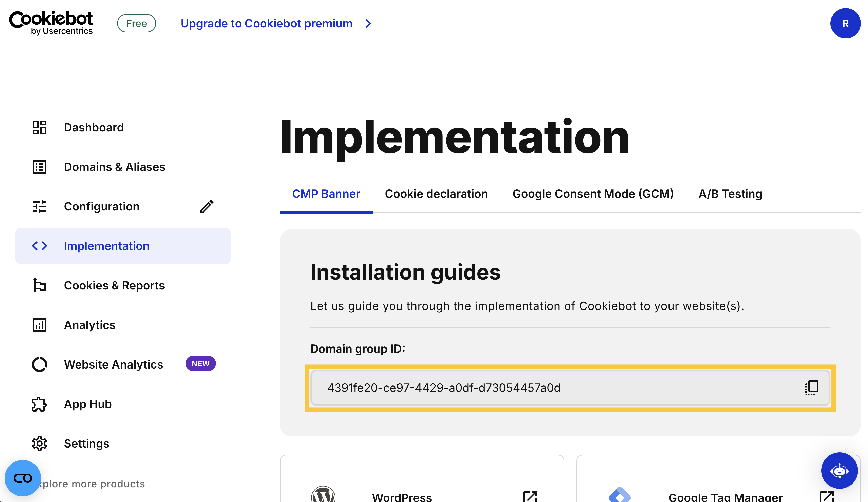Switch to the CMP Banner tab

[326, 194]
